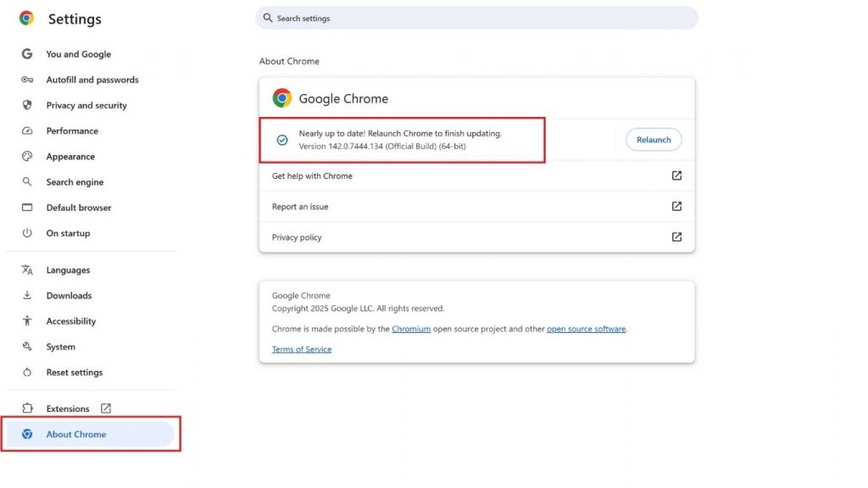Screen dimensions: 868x488
Task: Click the Search engine magnifier icon
Action: click(26, 181)
